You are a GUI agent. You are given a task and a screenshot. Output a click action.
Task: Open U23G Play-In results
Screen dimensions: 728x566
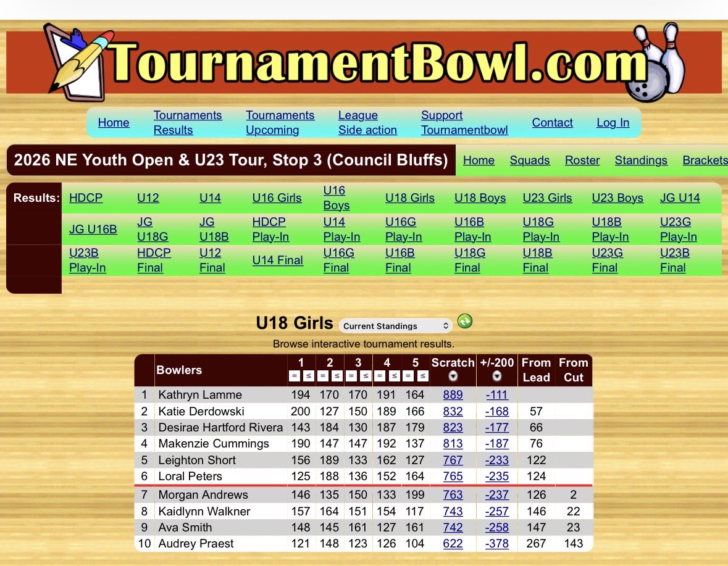pos(679,229)
